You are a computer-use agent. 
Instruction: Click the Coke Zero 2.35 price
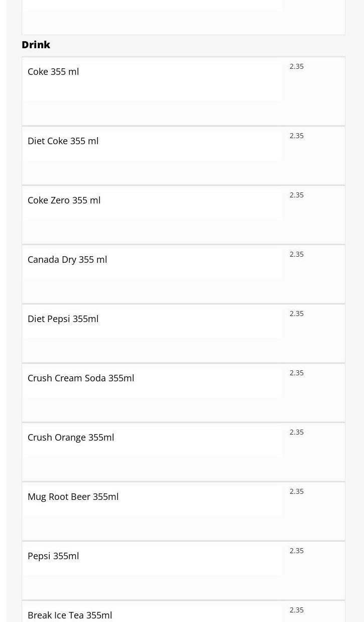[297, 195]
